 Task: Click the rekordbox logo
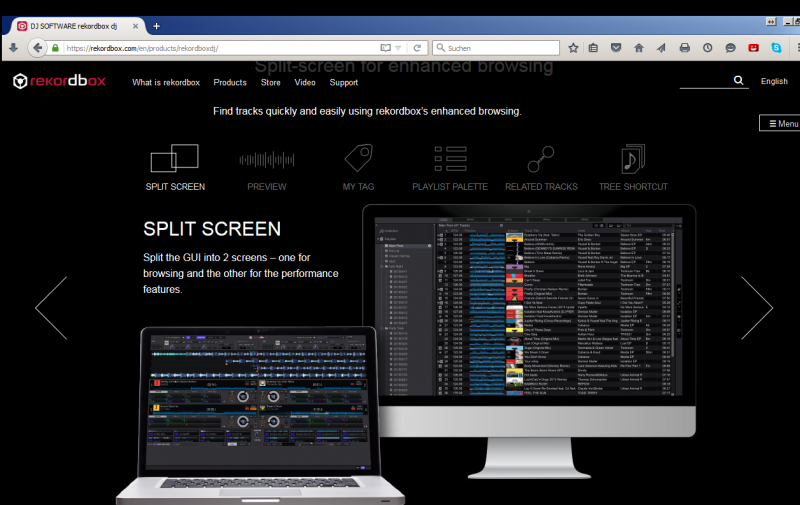pos(59,81)
